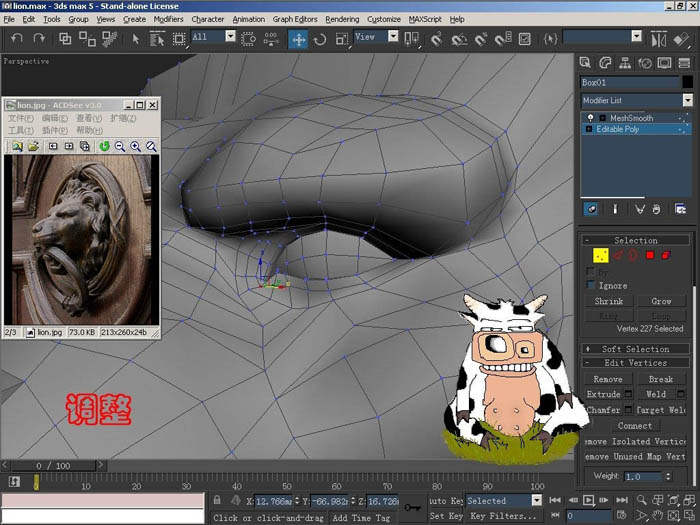The image size is (700, 525).
Task: Click the Connect vertices button
Action: coord(634,425)
